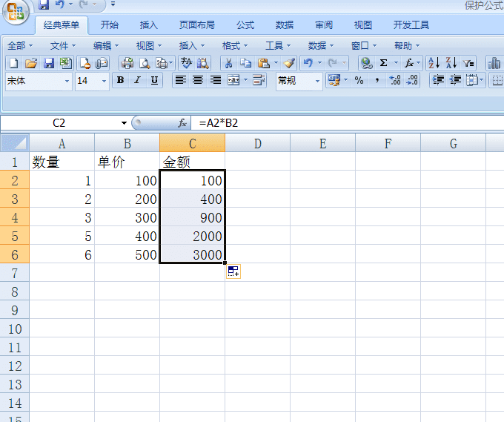The width and height of the screenshot is (504, 422).
Task: Open the 格式 classic menu
Action: tap(235, 46)
